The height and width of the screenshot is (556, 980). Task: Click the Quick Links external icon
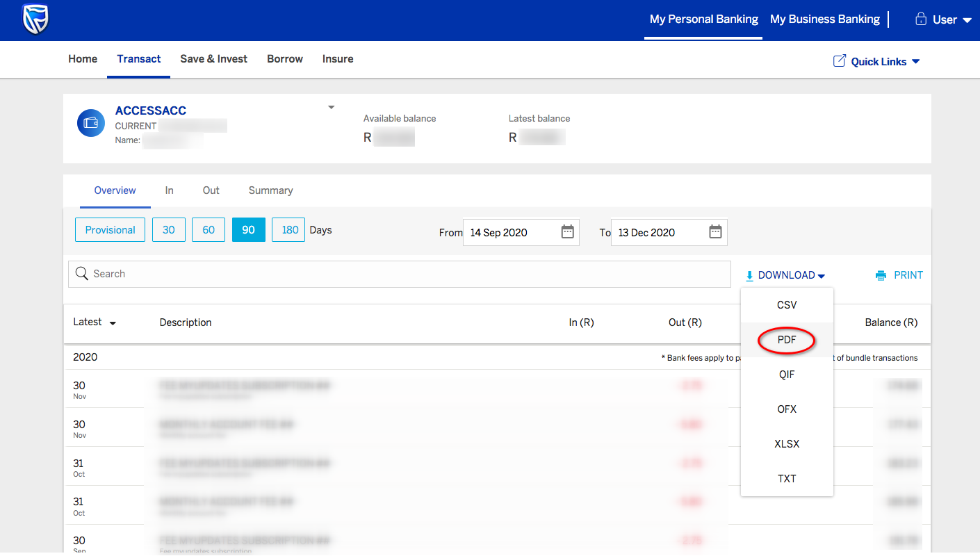click(840, 61)
